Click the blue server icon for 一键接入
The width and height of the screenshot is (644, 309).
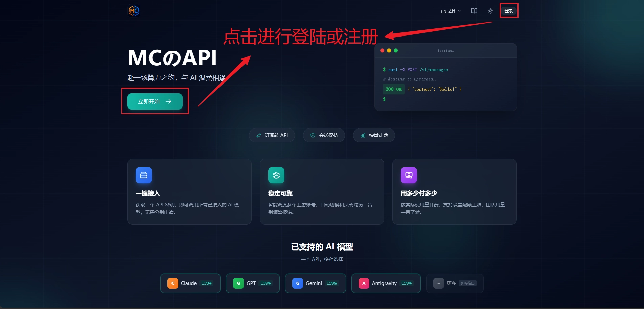(144, 175)
